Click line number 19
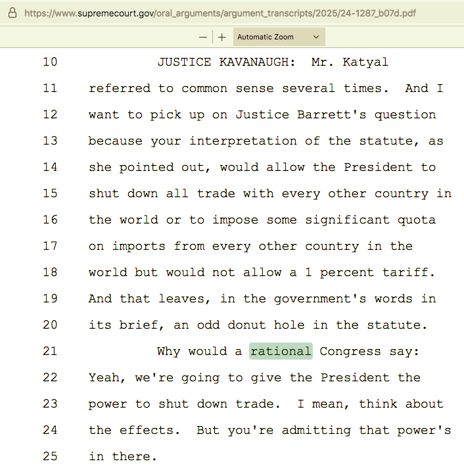Image resolution: width=464 pixels, height=476 pixels. click(x=50, y=298)
